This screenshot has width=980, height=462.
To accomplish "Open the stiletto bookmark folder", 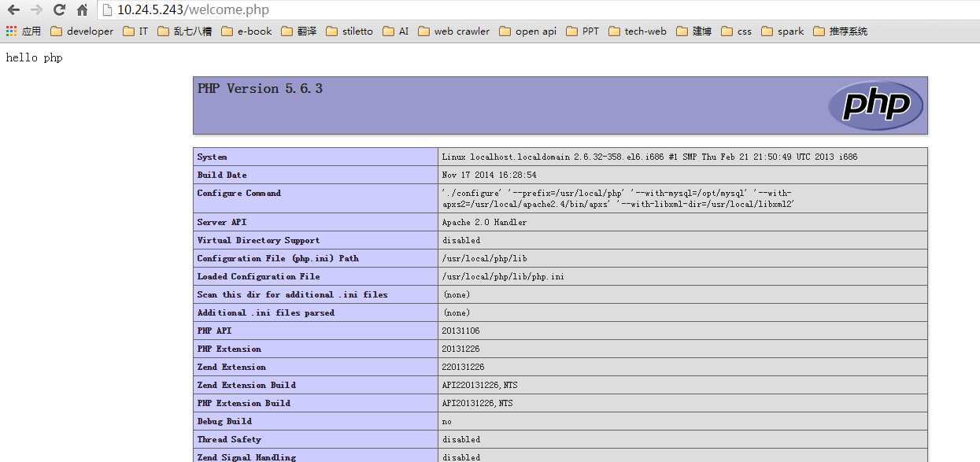I will (349, 31).
